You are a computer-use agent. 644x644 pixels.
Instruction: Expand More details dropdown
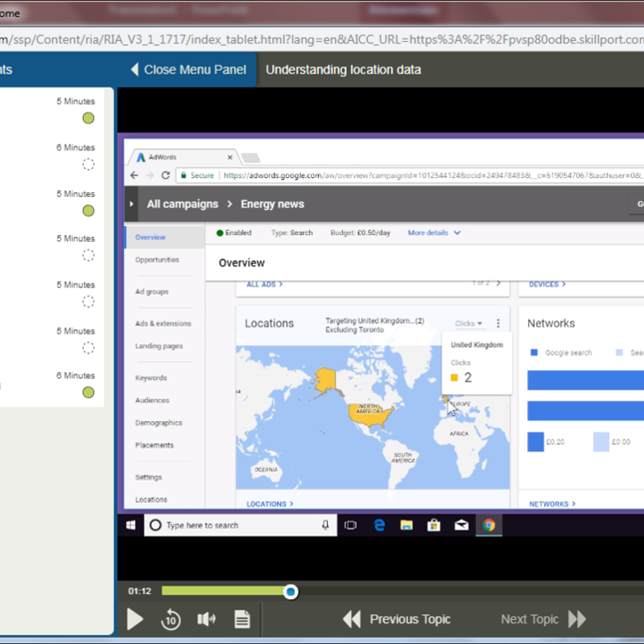pyautogui.click(x=434, y=233)
